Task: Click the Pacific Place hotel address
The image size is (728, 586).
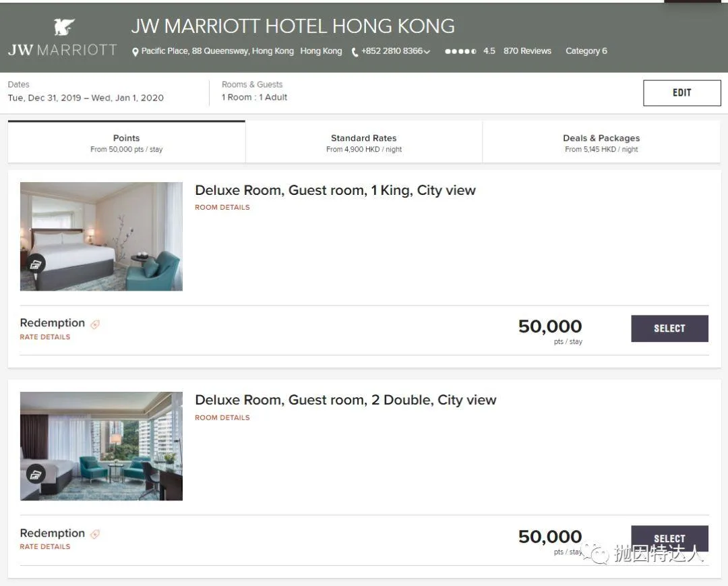Action: coord(217,51)
